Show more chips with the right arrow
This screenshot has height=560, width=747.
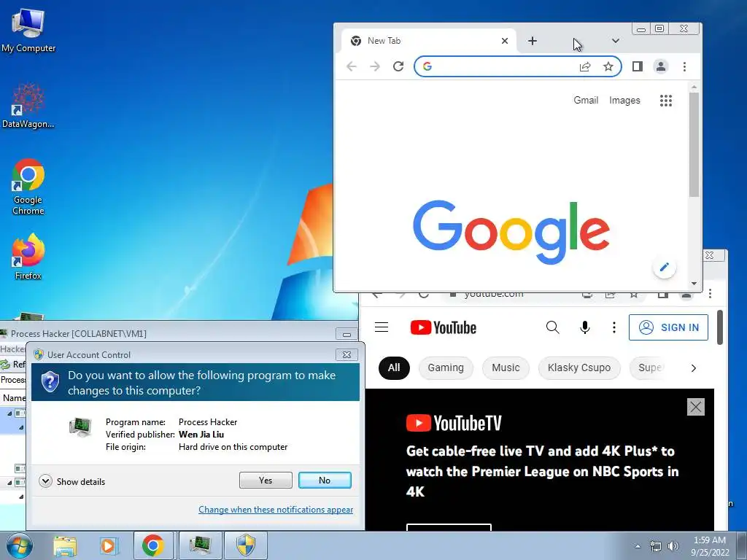tap(694, 368)
